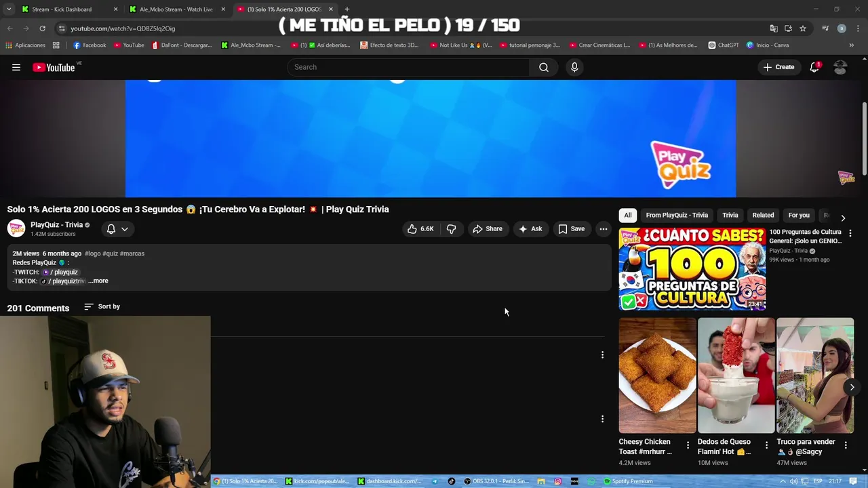Viewport: 868px width, 488px height.
Task: Bookmark this page with the star
Action: [x=803, y=28]
